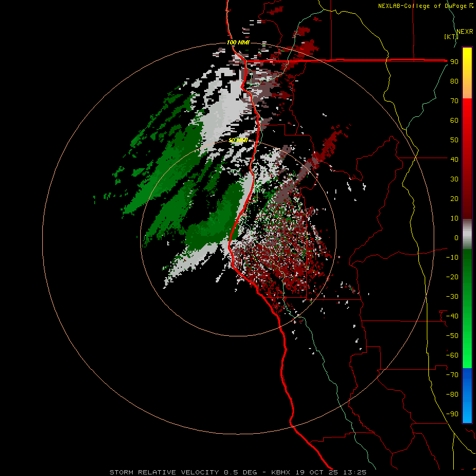The height and width of the screenshot is (476, 476).
Task: Click the -40 value on the velocity scale
Action: (x=452, y=316)
